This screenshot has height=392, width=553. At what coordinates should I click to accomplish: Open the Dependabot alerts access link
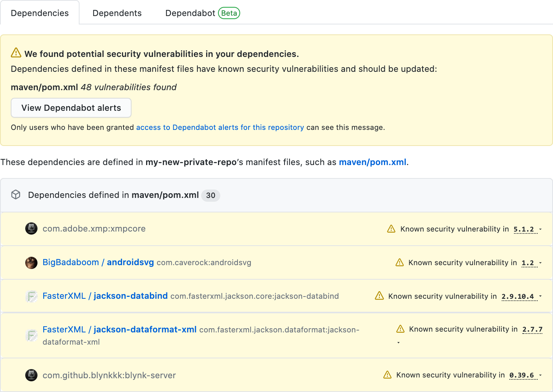point(220,127)
